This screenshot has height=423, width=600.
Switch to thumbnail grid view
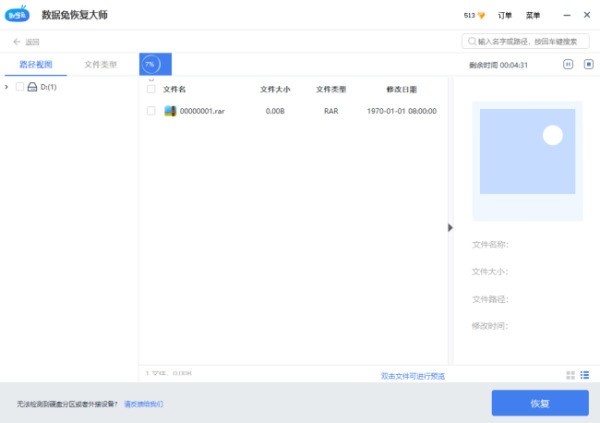[570, 375]
